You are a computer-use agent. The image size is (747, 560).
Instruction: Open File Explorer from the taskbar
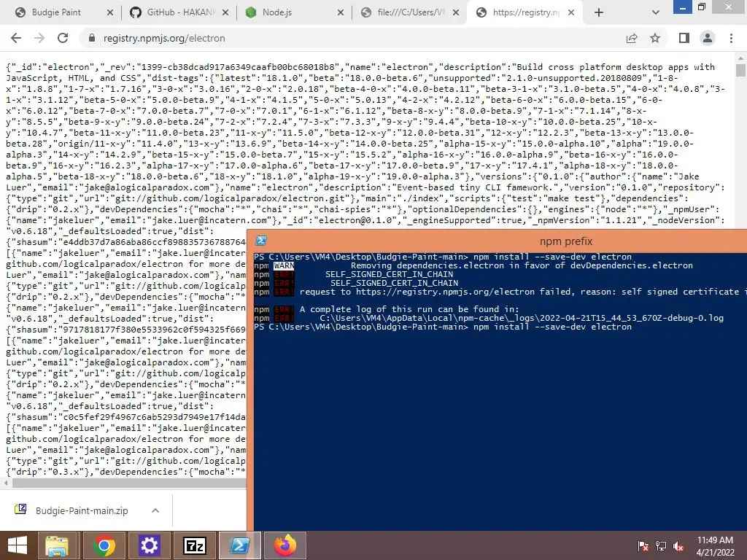pos(57,545)
